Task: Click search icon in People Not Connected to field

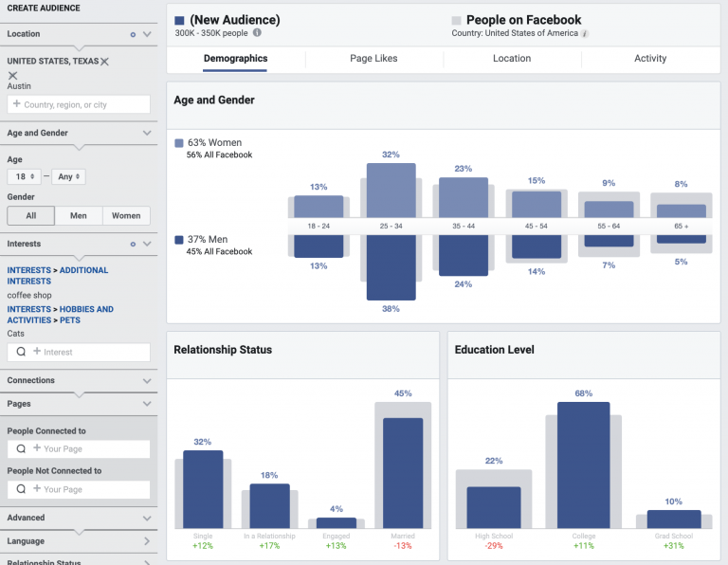Action: click(22, 489)
